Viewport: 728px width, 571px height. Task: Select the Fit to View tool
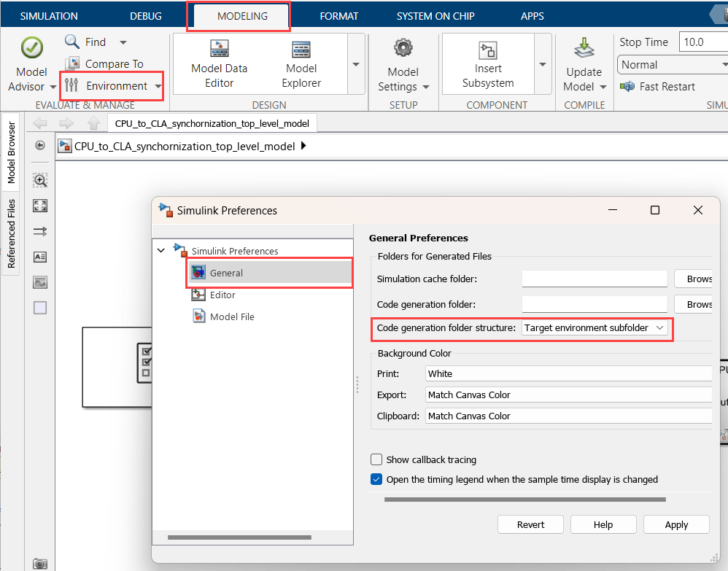click(40, 206)
